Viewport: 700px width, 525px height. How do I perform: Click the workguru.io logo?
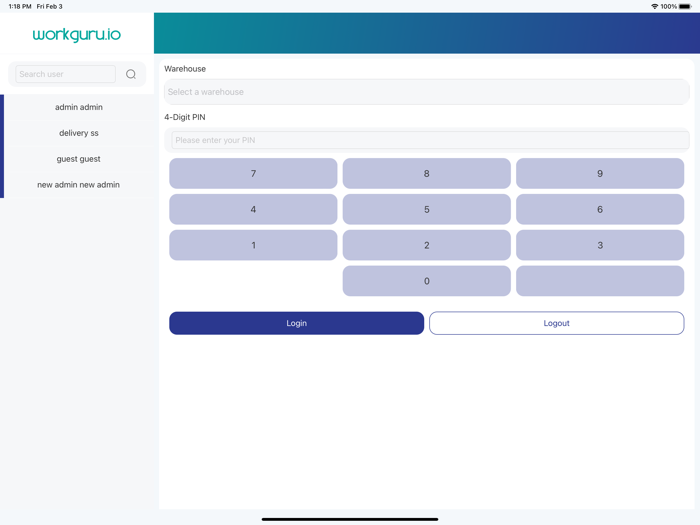77,35
